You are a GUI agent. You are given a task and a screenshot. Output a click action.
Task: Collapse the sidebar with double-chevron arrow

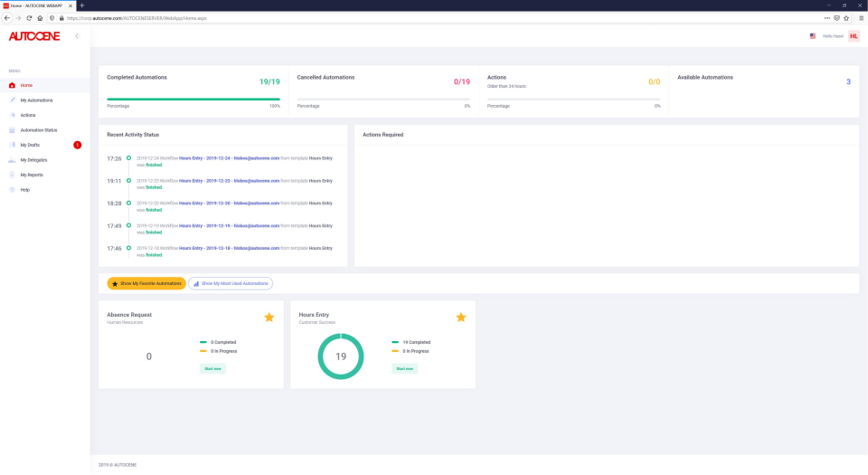coord(77,36)
